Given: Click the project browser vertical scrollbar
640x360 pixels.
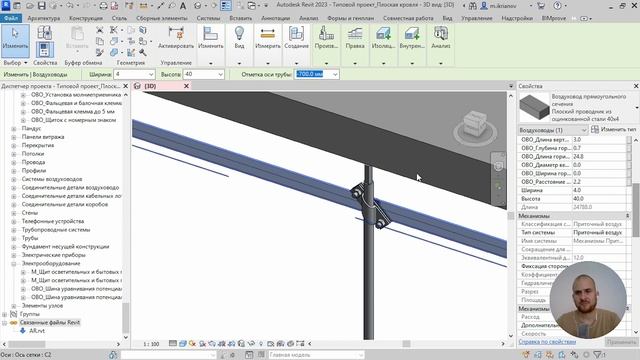Looking at the screenshot, I should [x=126, y=319].
